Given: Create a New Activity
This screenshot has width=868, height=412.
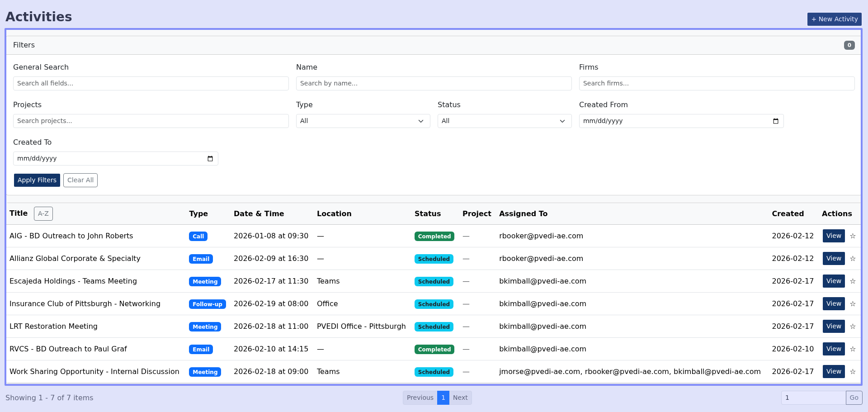Looking at the screenshot, I should coord(834,19).
